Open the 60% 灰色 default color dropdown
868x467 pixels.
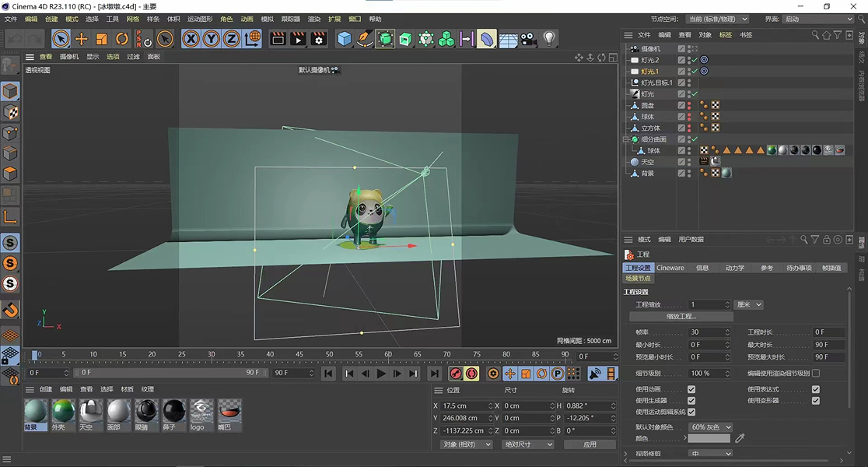[x=711, y=427]
